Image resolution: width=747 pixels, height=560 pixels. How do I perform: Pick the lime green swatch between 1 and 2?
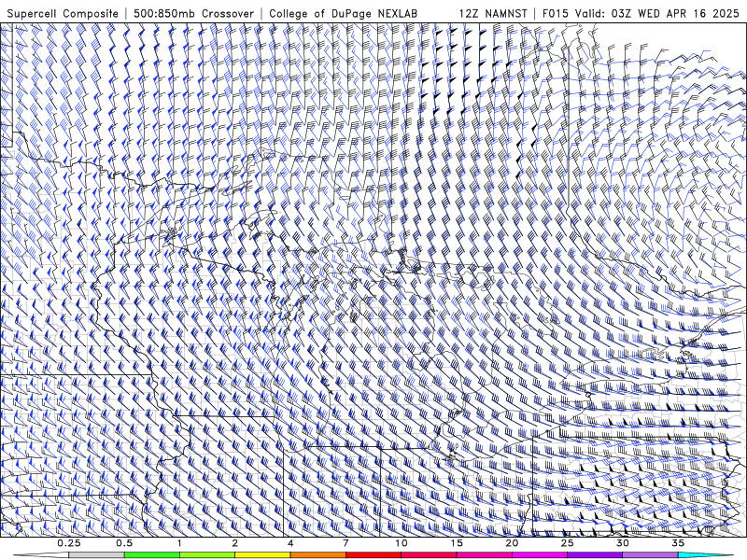coord(207,555)
